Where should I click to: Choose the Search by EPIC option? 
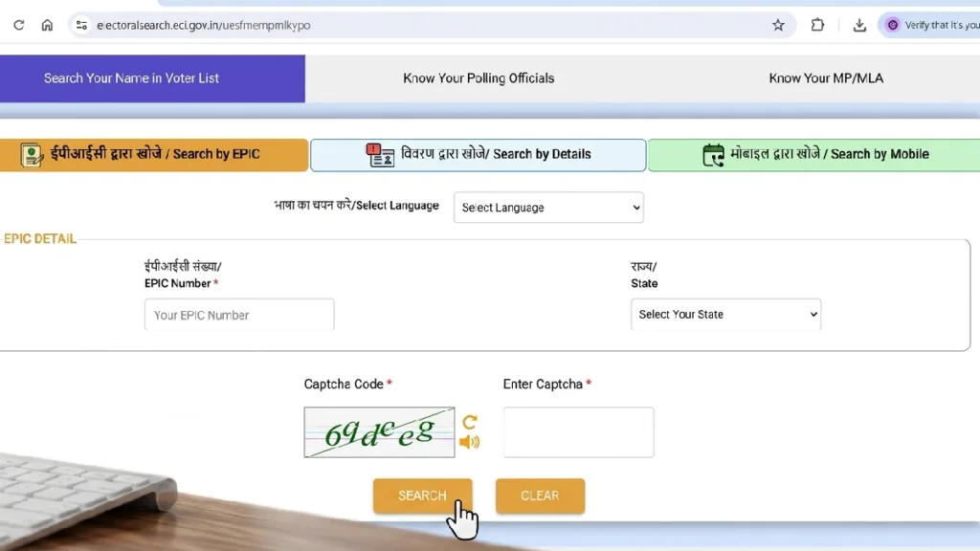[154, 154]
